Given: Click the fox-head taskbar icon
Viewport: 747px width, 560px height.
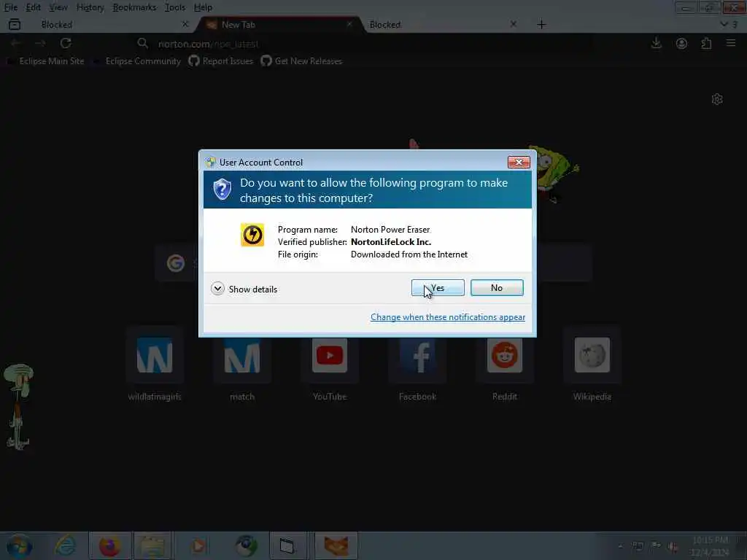Looking at the screenshot, I should pyautogui.click(x=336, y=545).
